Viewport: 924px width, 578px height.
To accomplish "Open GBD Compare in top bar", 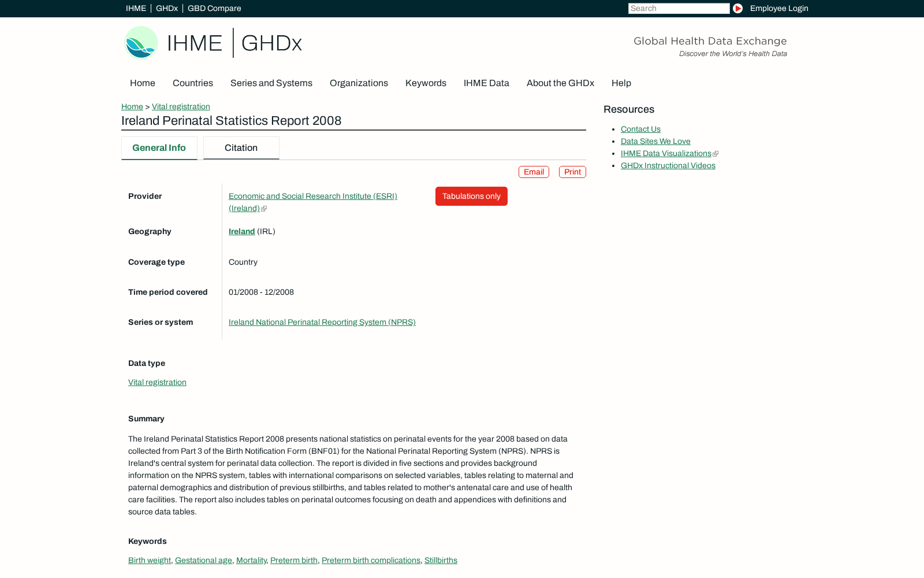I will [x=214, y=8].
